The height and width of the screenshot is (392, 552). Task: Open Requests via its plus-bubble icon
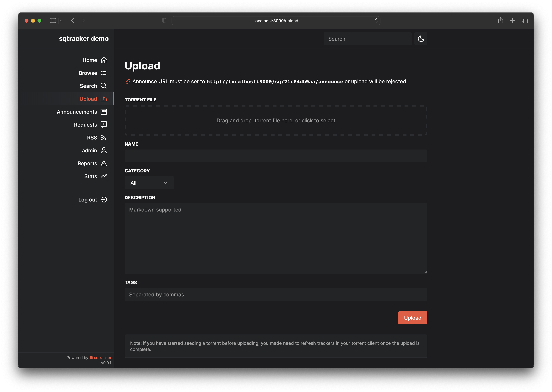104,124
